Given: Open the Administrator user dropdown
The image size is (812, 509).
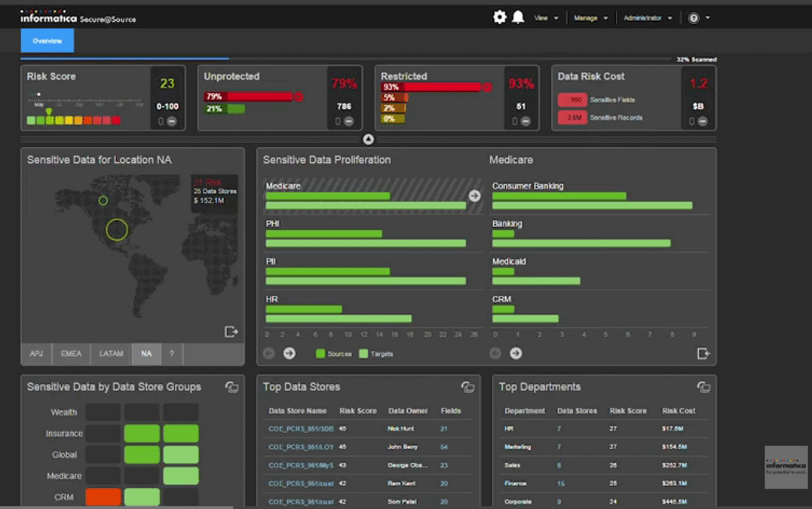Looking at the screenshot, I should [647, 18].
